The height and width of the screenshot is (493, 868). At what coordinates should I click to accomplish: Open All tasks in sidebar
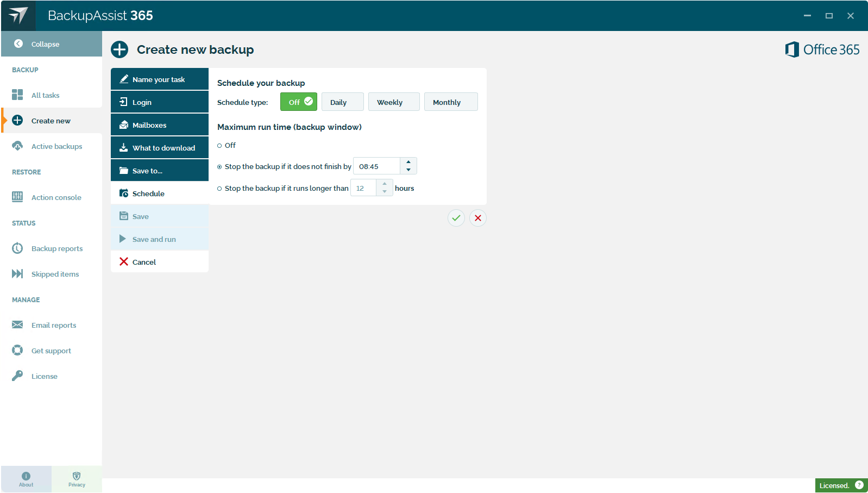(52, 95)
